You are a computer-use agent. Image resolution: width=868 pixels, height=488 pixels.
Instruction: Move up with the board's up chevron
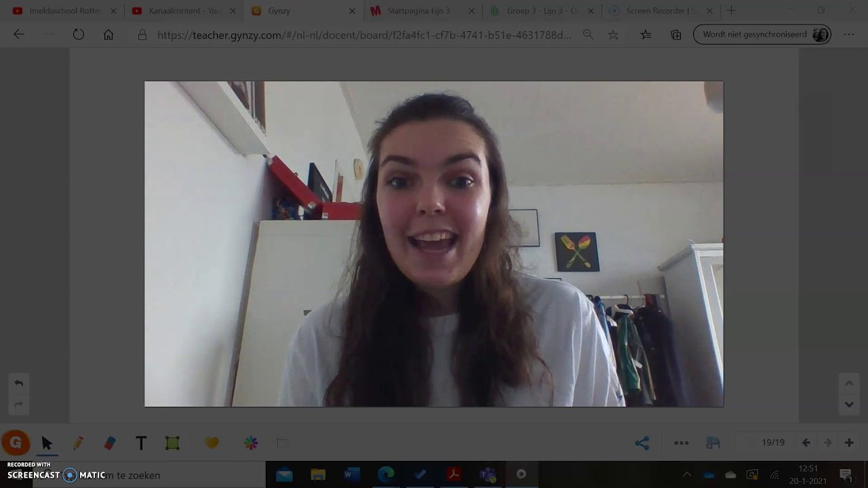click(849, 384)
